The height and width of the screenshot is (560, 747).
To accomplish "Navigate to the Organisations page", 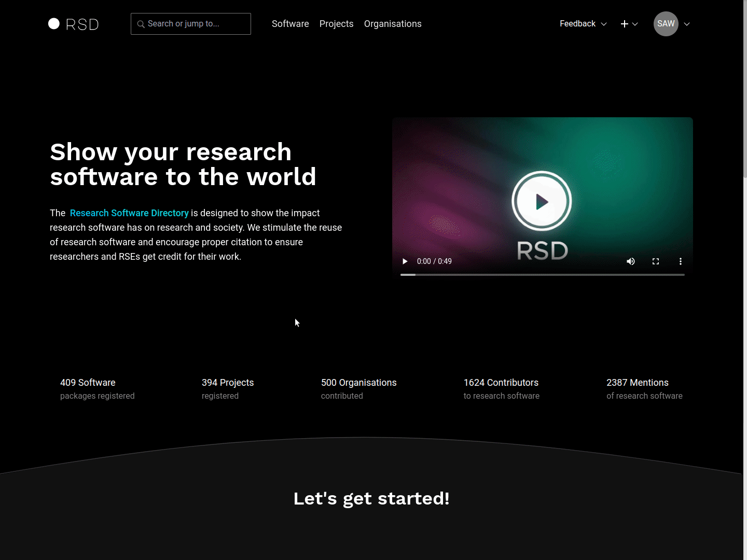I will click(x=393, y=24).
